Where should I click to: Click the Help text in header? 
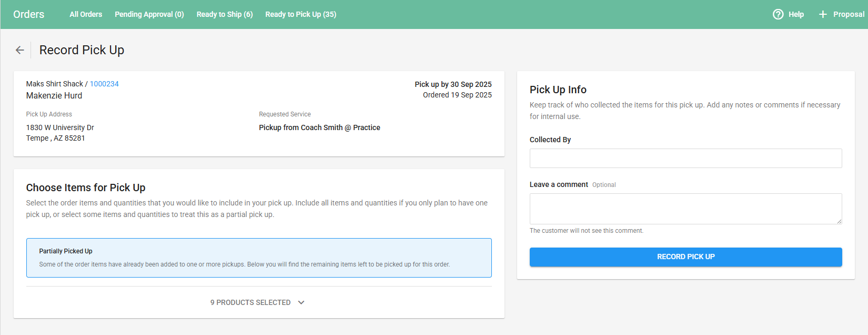coord(796,14)
